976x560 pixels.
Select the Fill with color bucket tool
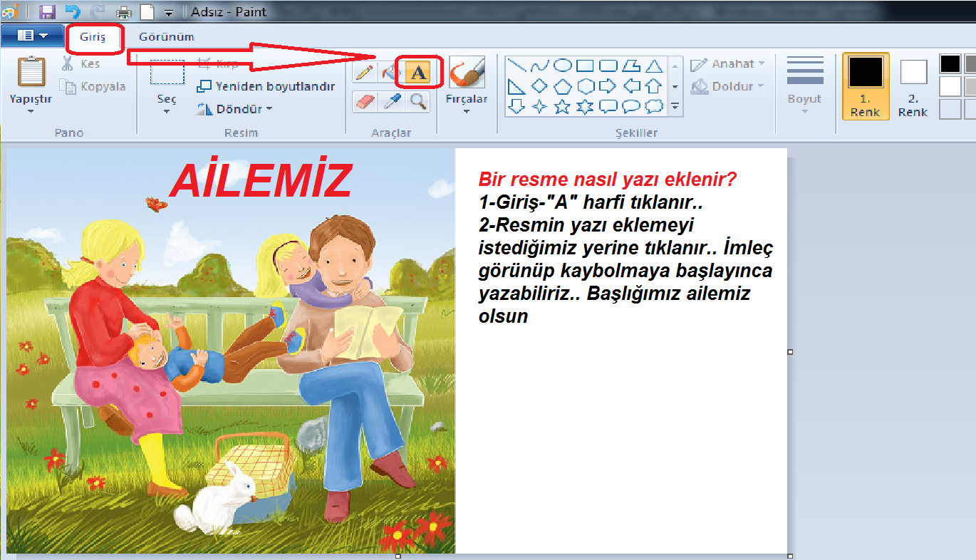coord(391,72)
